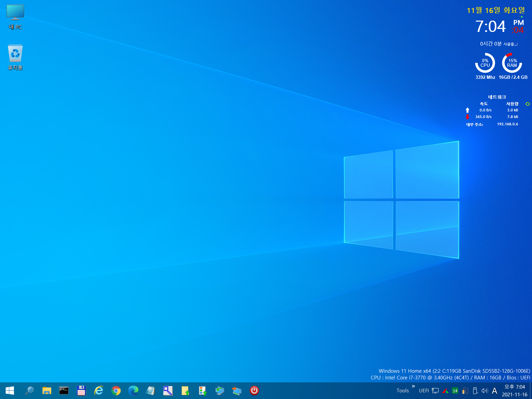Click the red and green triangle tray icon
Image resolution: width=532 pixels, height=399 pixels.
(446, 391)
